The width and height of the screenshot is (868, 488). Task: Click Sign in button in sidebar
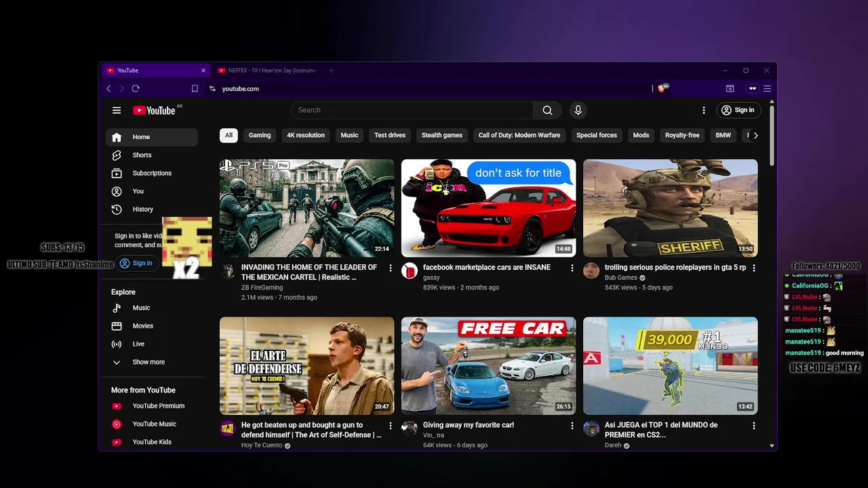pyautogui.click(x=136, y=263)
